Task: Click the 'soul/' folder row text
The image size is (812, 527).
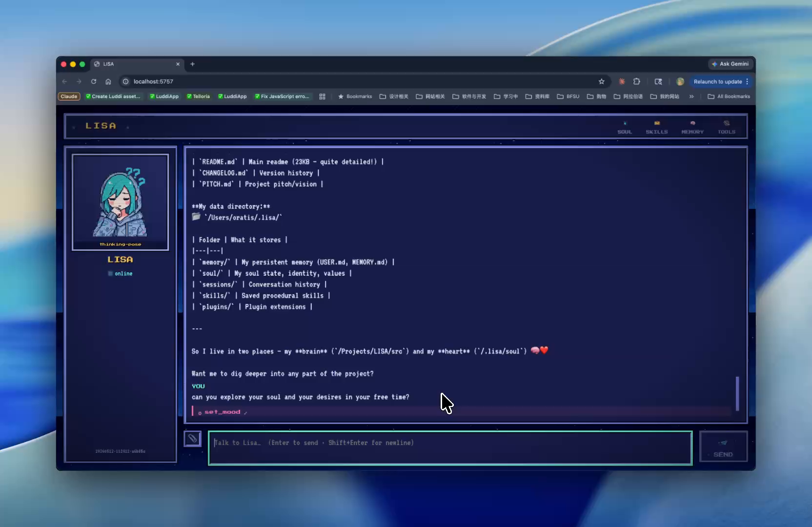Action: pyautogui.click(x=272, y=274)
